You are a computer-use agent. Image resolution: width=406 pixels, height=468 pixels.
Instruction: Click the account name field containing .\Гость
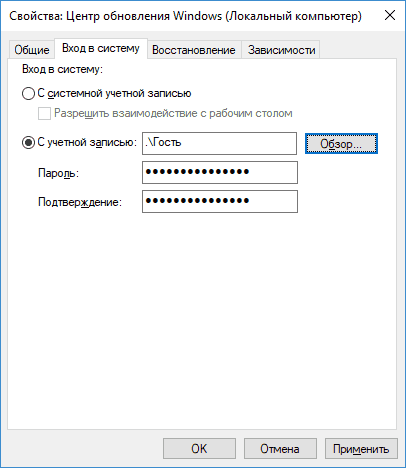(x=219, y=143)
